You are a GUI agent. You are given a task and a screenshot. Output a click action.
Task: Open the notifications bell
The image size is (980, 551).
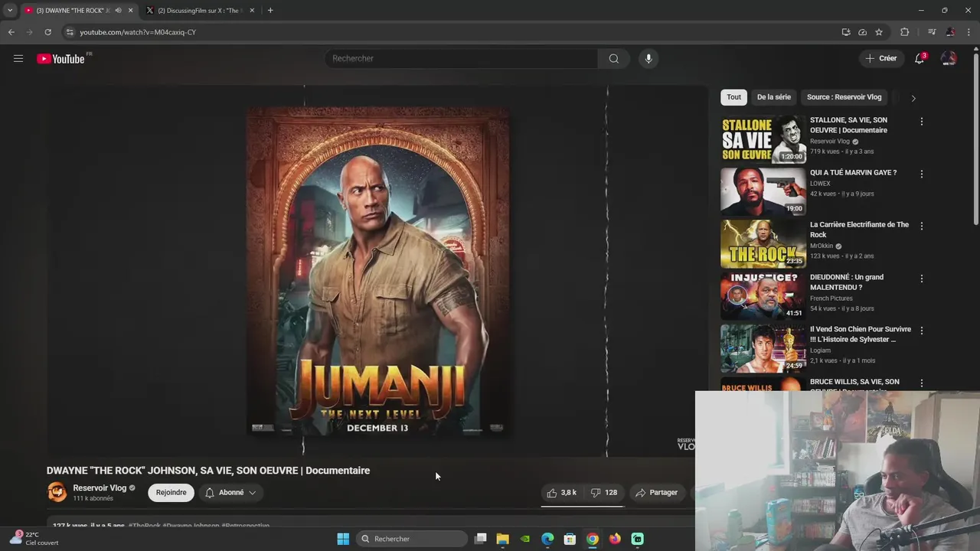pyautogui.click(x=920, y=58)
